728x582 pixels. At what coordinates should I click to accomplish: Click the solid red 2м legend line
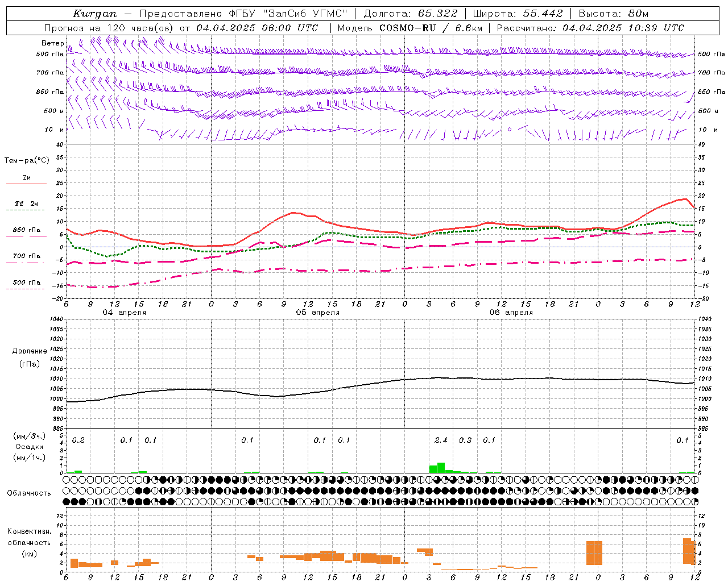pyautogui.click(x=26, y=184)
